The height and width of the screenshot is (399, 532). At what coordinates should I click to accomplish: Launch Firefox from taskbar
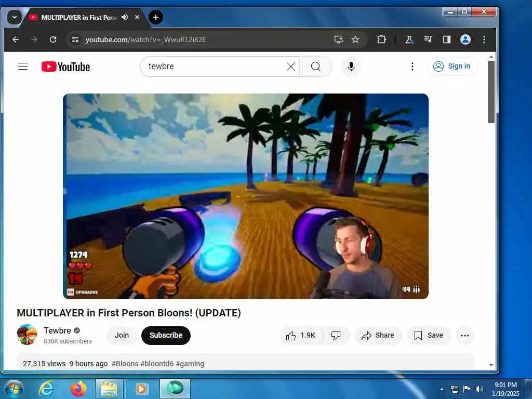pyautogui.click(x=78, y=389)
